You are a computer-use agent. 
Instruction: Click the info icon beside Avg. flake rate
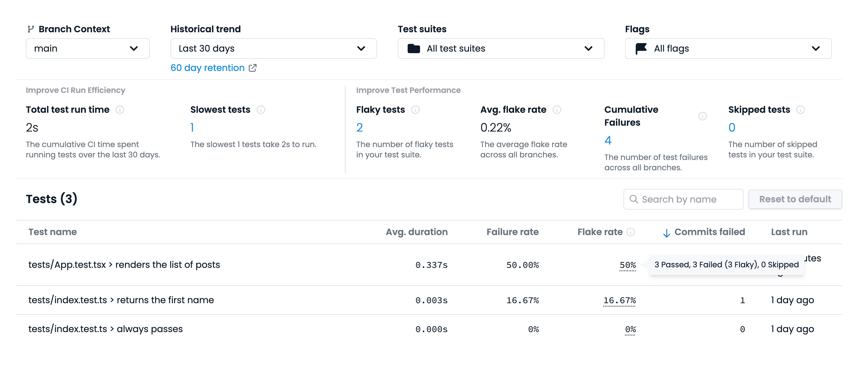coord(557,109)
